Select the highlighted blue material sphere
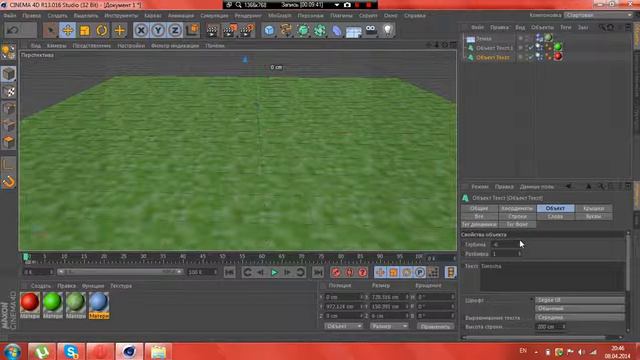This screenshot has height=360, width=640. point(99,302)
